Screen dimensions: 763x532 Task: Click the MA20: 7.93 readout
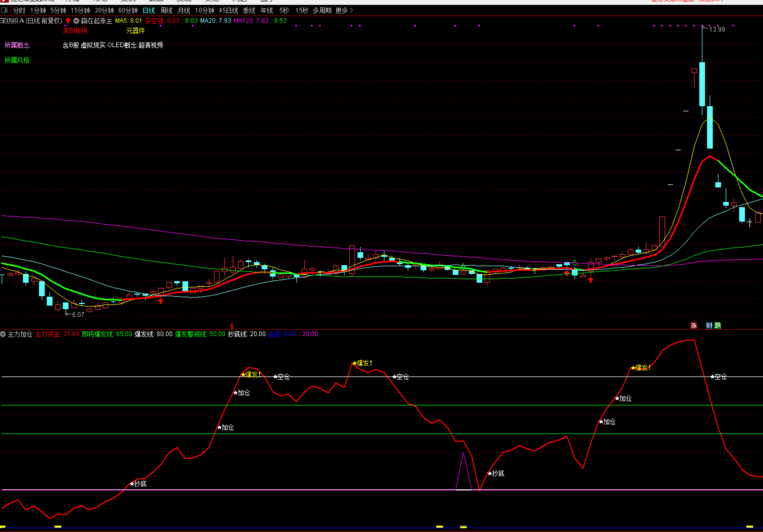click(215, 21)
